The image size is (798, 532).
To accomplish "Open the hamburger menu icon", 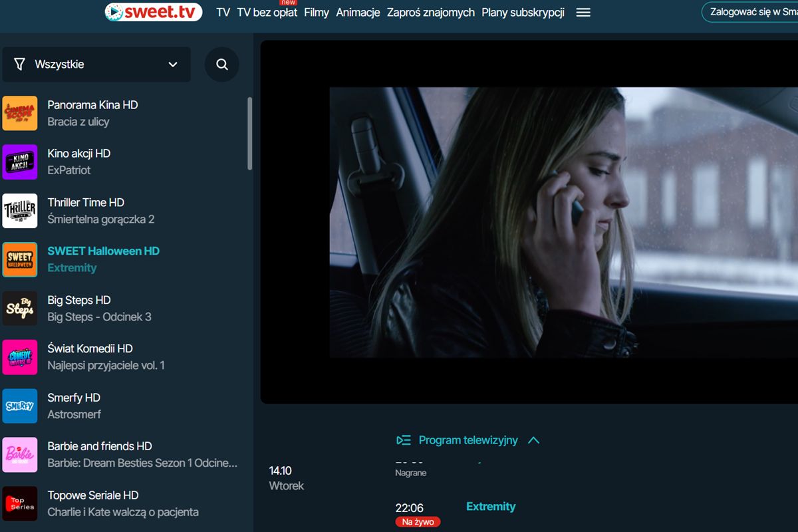I will click(x=583, y=13).
